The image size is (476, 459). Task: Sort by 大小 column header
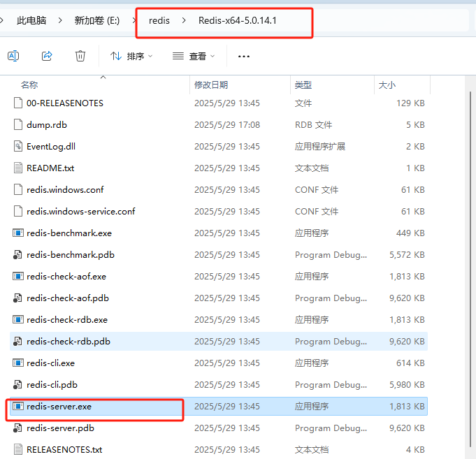[x=387, y=85]
